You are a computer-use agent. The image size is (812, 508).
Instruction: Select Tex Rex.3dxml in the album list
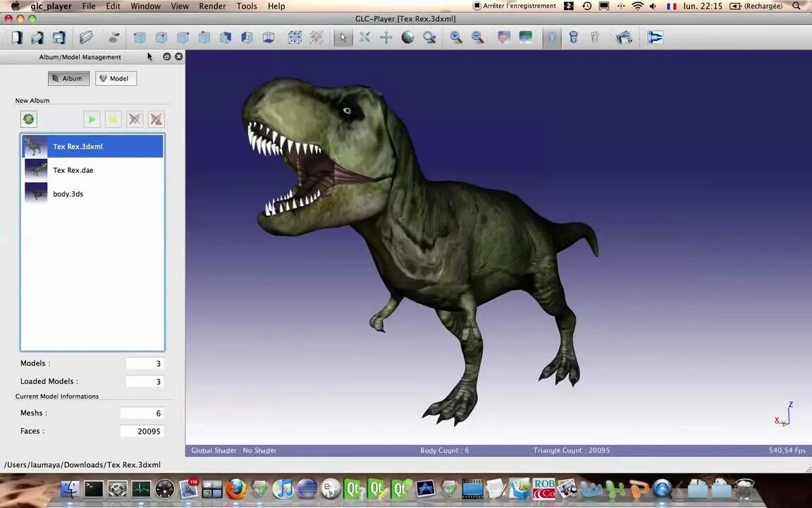click(x=93, y=146)
